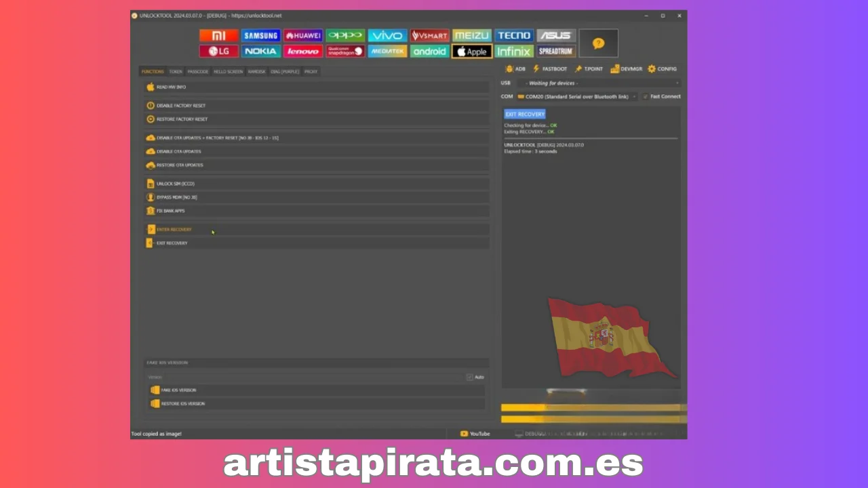Select the OPPO brand icon
This screenshot has width=868, height=488.
(x=345, y=36)
